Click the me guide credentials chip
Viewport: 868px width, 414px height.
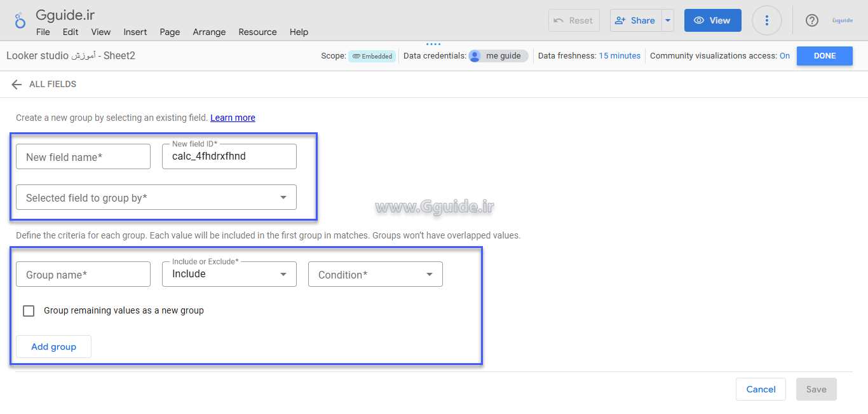pyautogui.click(x=498, y=56)
